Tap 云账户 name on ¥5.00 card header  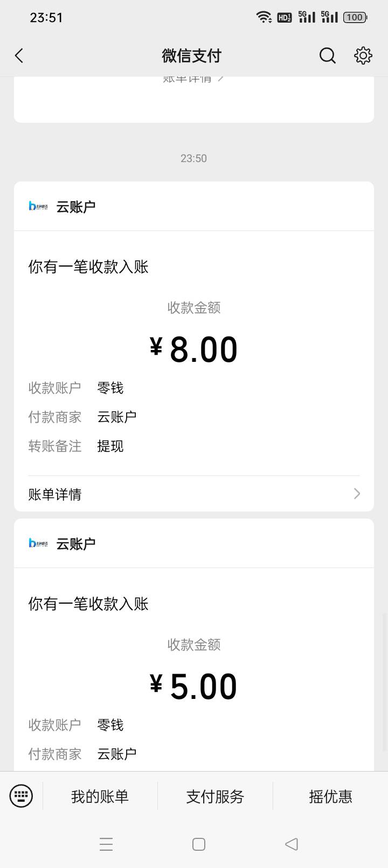tap(76, 544)
